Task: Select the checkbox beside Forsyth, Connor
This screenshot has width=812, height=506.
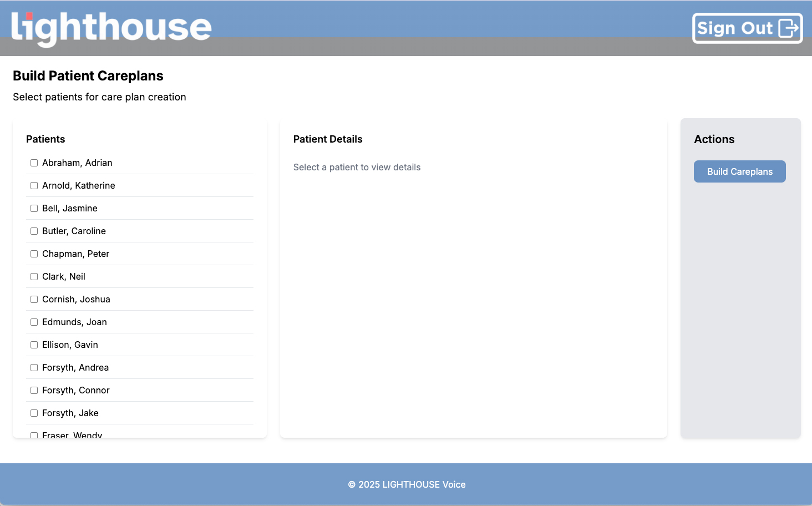Action: pyautogui.click(x=34, y=390)
